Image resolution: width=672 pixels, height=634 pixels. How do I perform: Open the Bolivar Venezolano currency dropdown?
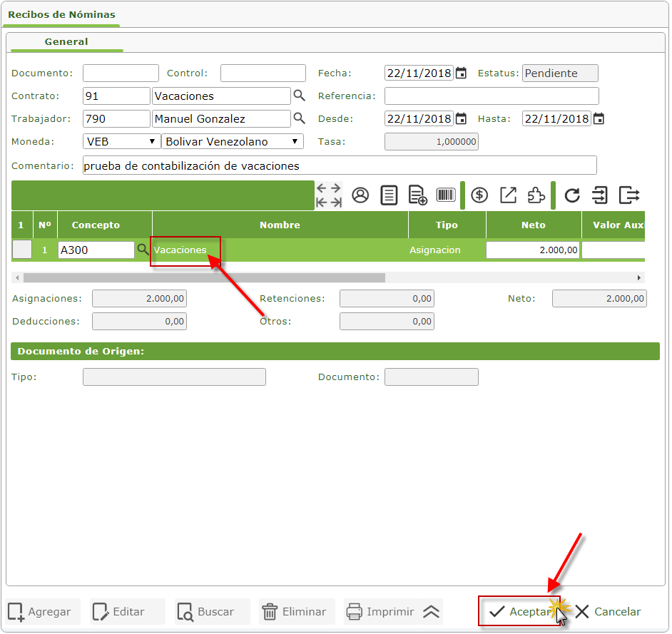pyautogui.click(x=233, y=141)
